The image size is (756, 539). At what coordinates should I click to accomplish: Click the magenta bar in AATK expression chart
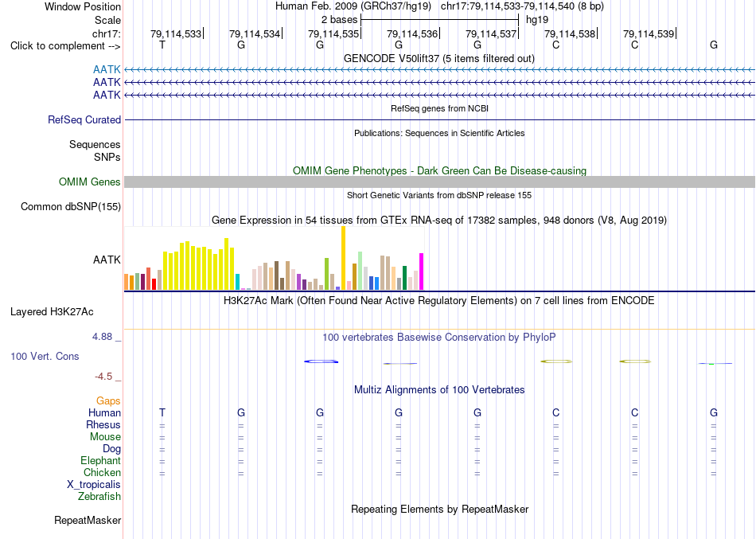(x=422, y=271)
